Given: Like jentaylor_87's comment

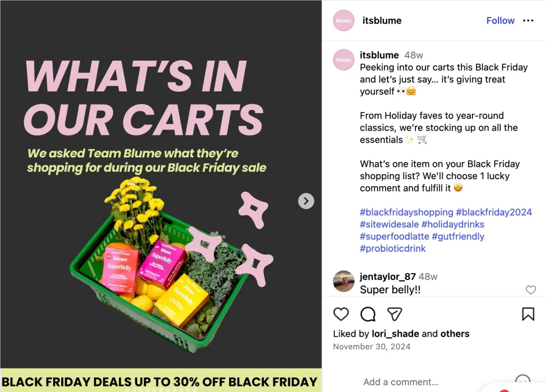Looking at the screenshot, I should (x=531, y=290).
